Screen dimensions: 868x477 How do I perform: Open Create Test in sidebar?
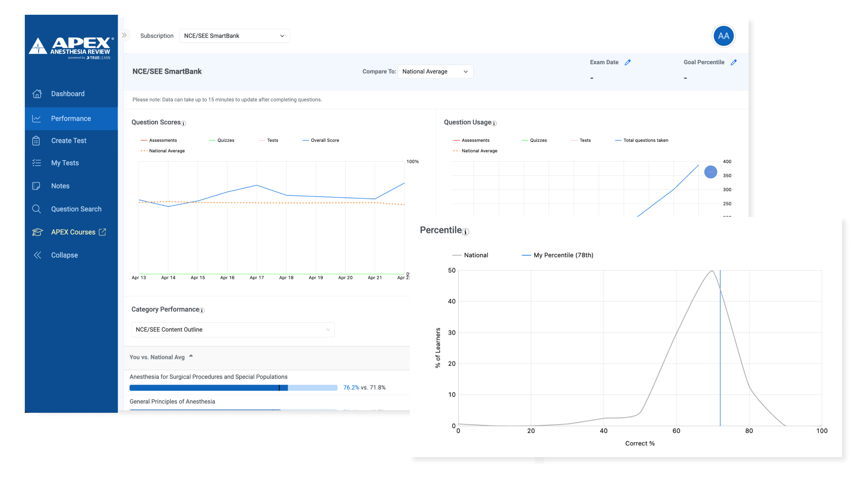69,140
